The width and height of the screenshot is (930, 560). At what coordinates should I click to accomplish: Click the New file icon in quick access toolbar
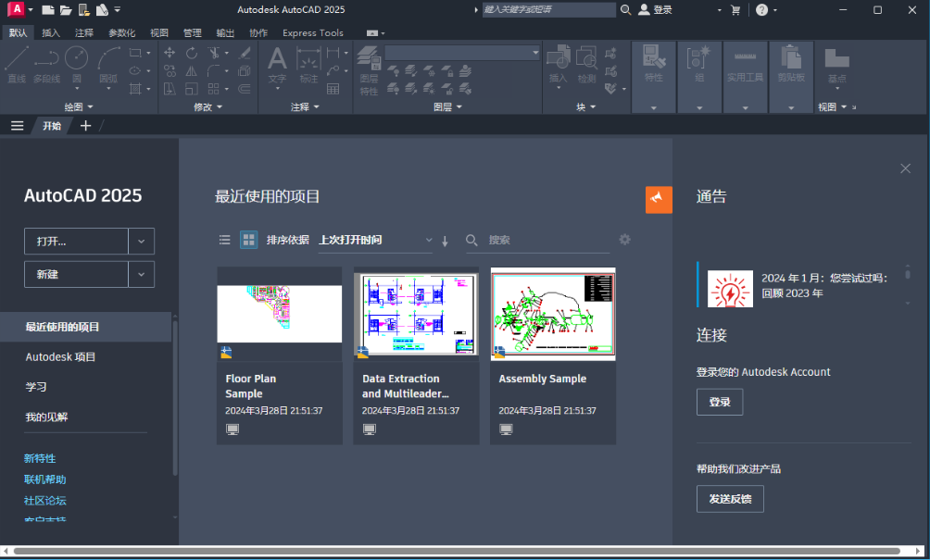[x=48, y=9]
